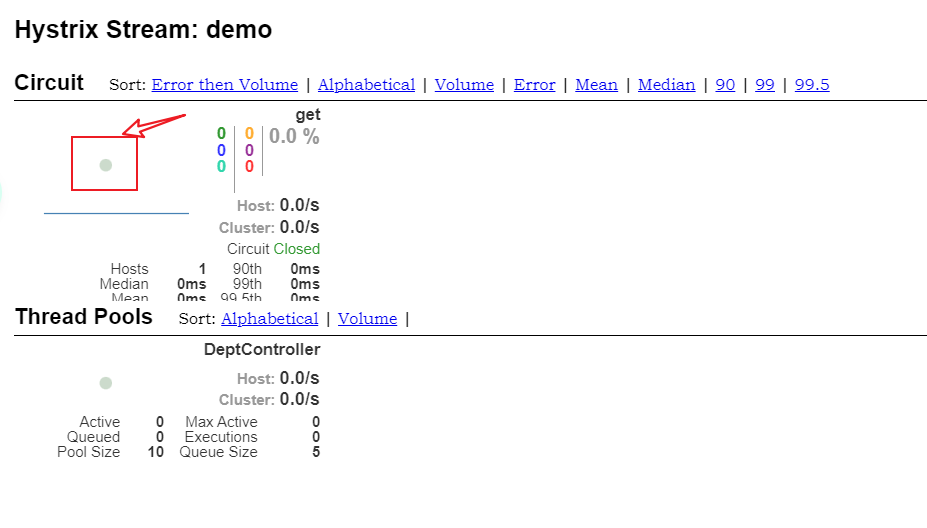Sort circuits by Error
The width and height of the screenshot is (927, 528).
click(534, 85)
